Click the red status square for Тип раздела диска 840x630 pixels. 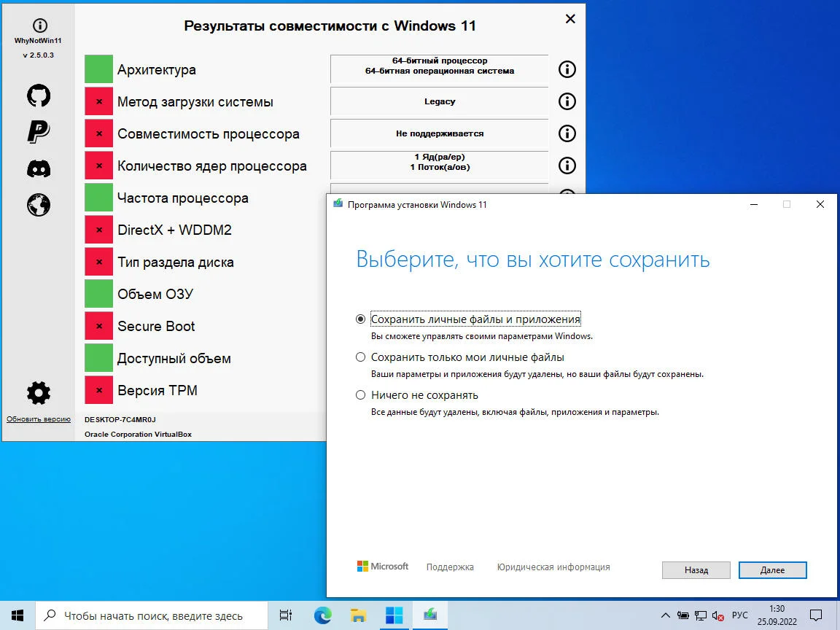coord(98,262)
